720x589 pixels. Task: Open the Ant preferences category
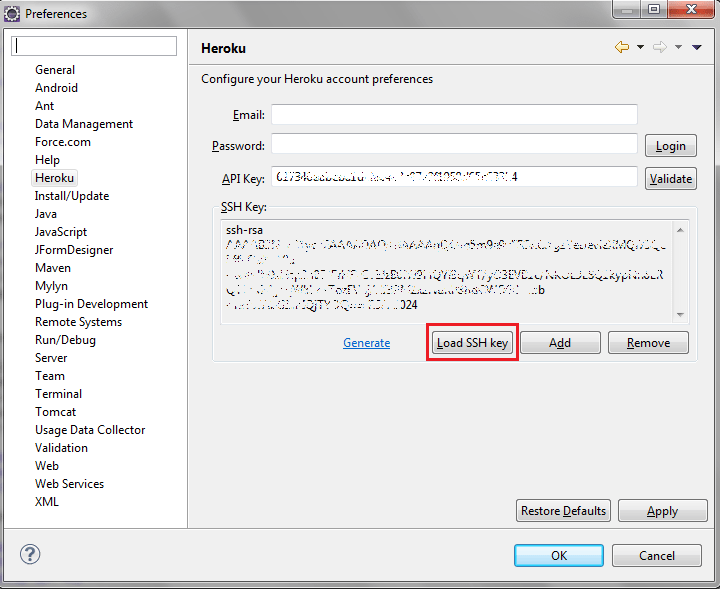click(45, 106)
